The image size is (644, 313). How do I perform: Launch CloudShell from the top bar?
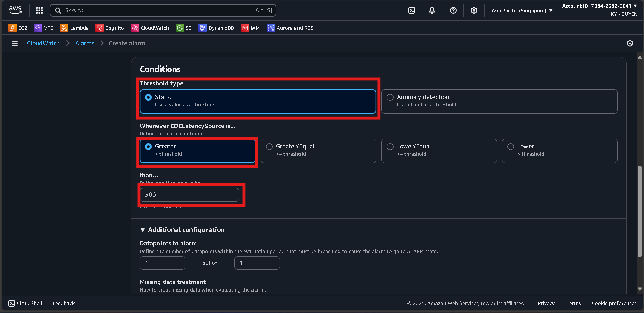(x=412, y=10)
